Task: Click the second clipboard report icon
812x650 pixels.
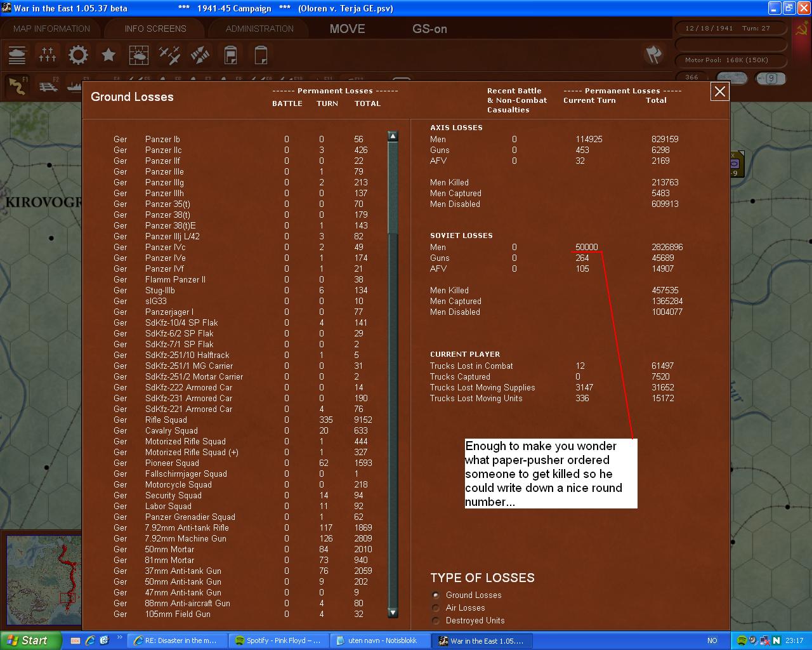Action: coord(261,55)
